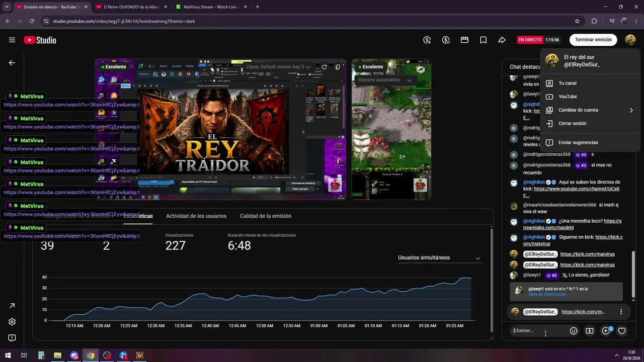Open monetization dollar icon in Studio header
Image resolution: width=644 pixels, height=362 pixels.
427,40
